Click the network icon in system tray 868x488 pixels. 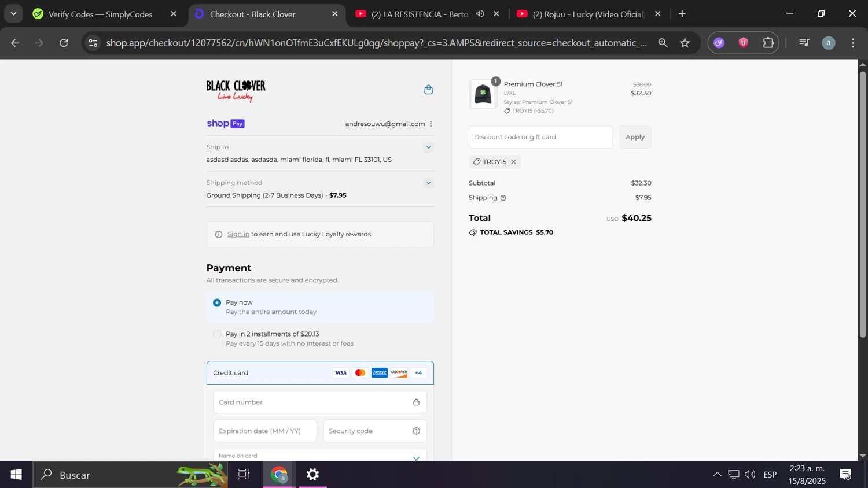tap(734, 475)
